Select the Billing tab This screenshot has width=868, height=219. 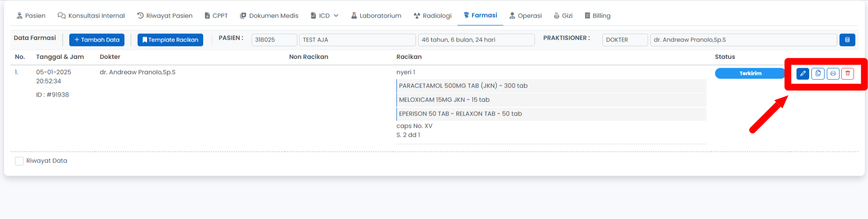pyautogui.click(x=597, y=16)
